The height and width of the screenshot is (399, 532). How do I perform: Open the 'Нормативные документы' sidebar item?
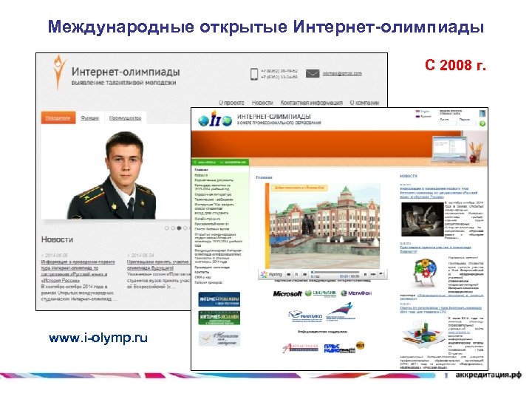tap(214, 180)
